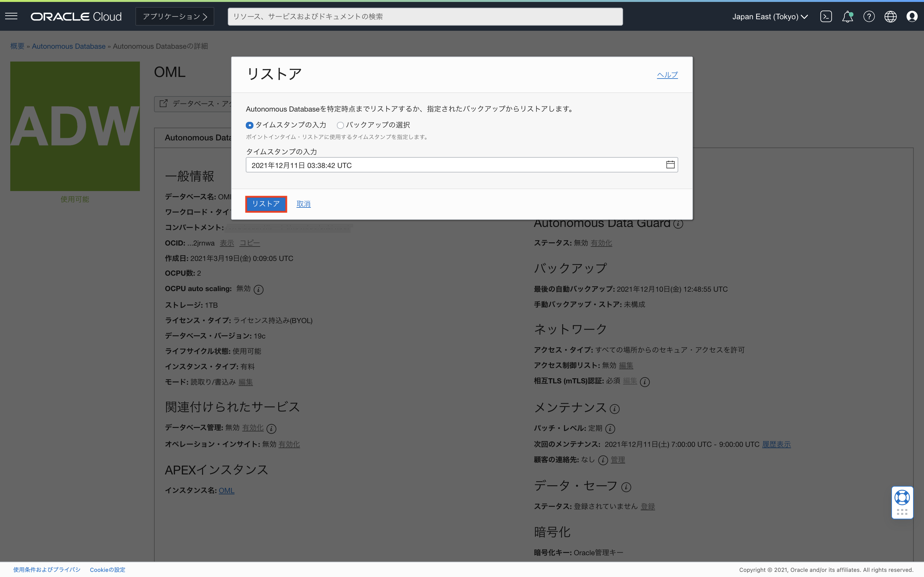Viewport: 924px width, 577px height.
Task: Click the floating support lifebuoy icon
Action: point(902,498)
